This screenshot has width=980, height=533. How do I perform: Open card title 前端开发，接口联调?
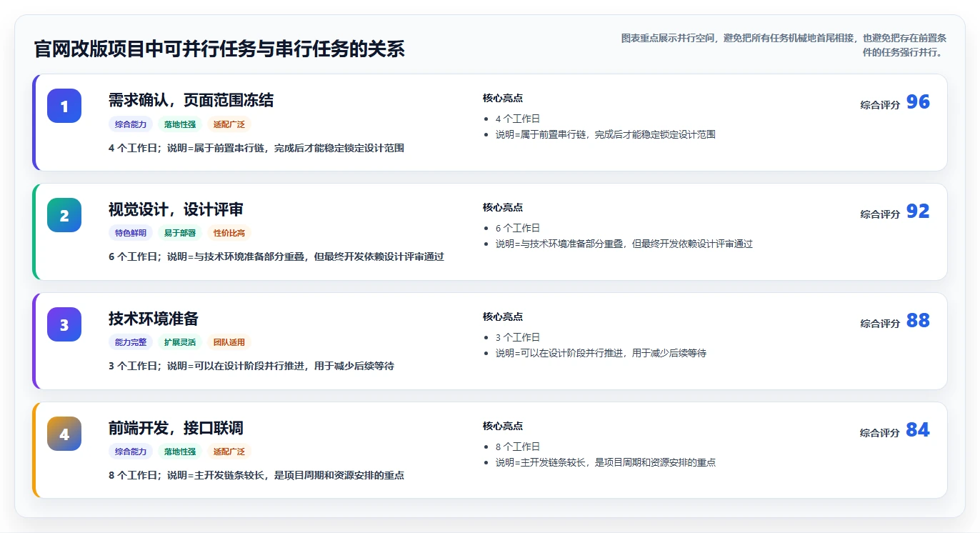176,427
